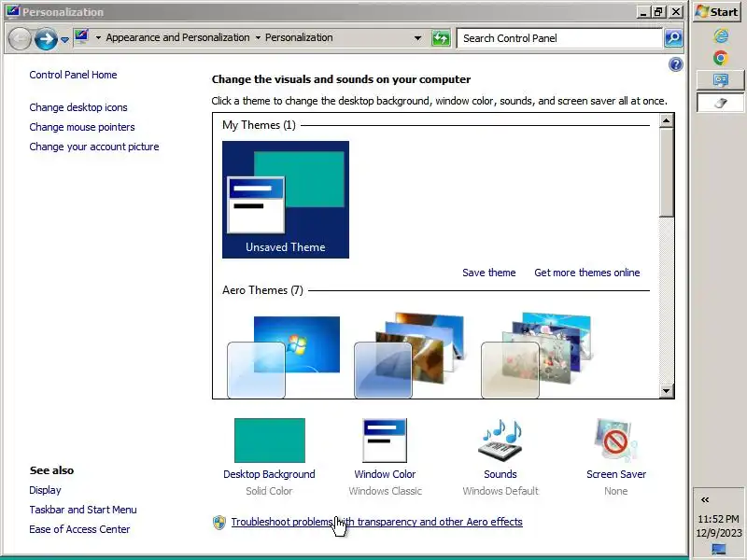Launch Google Chrome from the taskbar
This screenshot has width=747, height=560.
(x=720, y=58)
